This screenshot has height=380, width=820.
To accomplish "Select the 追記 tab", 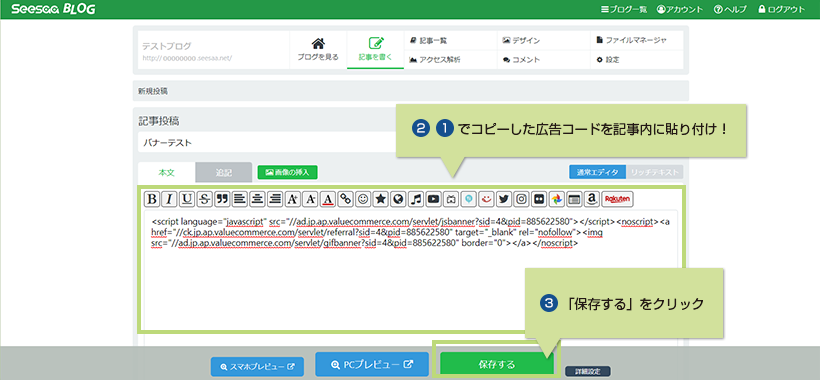I will [223, 172].
